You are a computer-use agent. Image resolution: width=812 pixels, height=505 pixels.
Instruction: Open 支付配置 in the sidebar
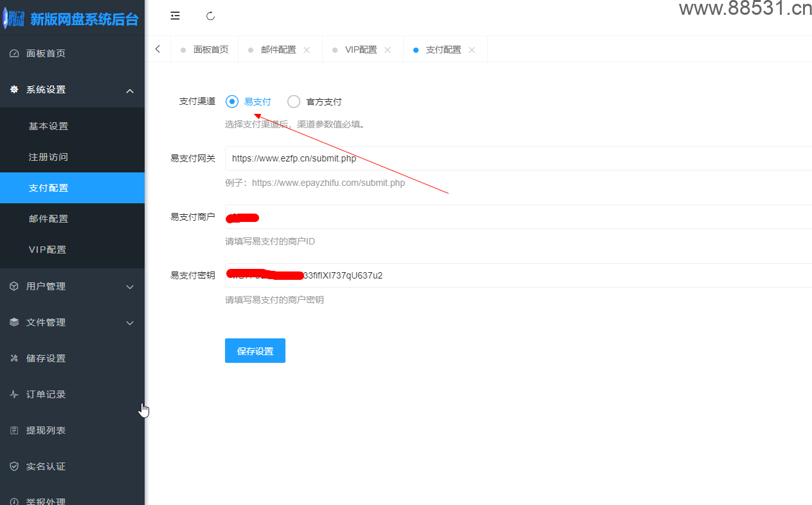(x=72, y=188)
